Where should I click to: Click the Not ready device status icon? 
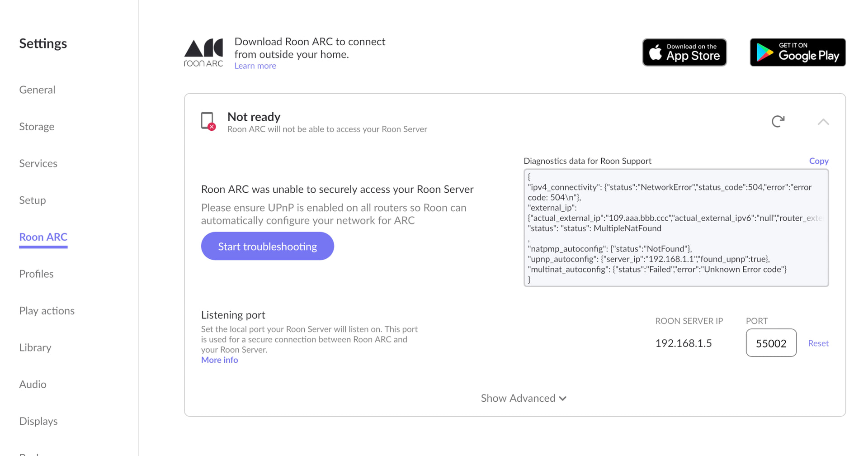point(208,121)
